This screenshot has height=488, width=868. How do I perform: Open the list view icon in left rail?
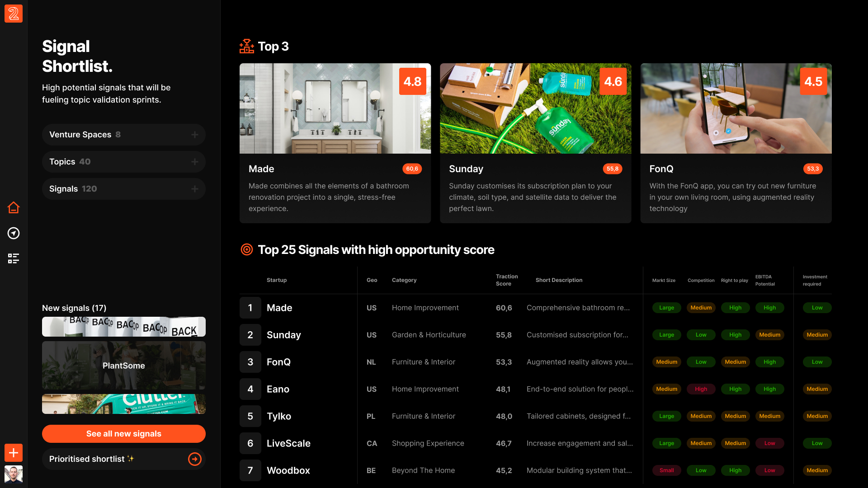point(14,258)
